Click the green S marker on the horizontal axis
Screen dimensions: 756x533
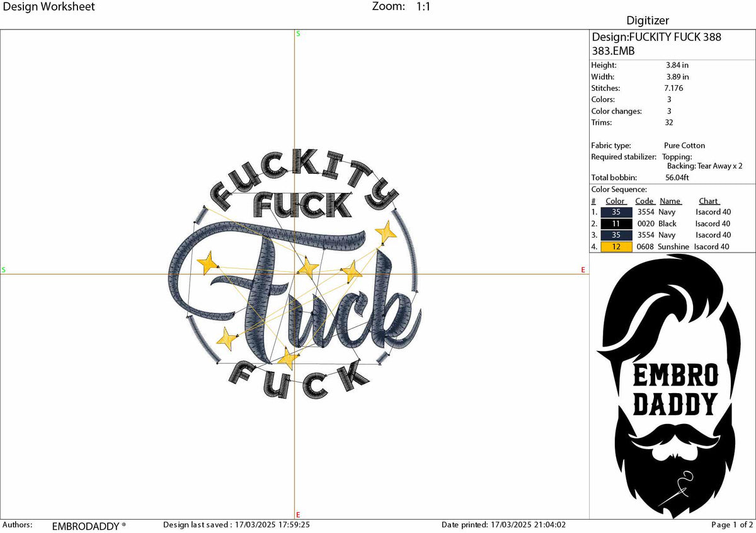tap(3, 270)
